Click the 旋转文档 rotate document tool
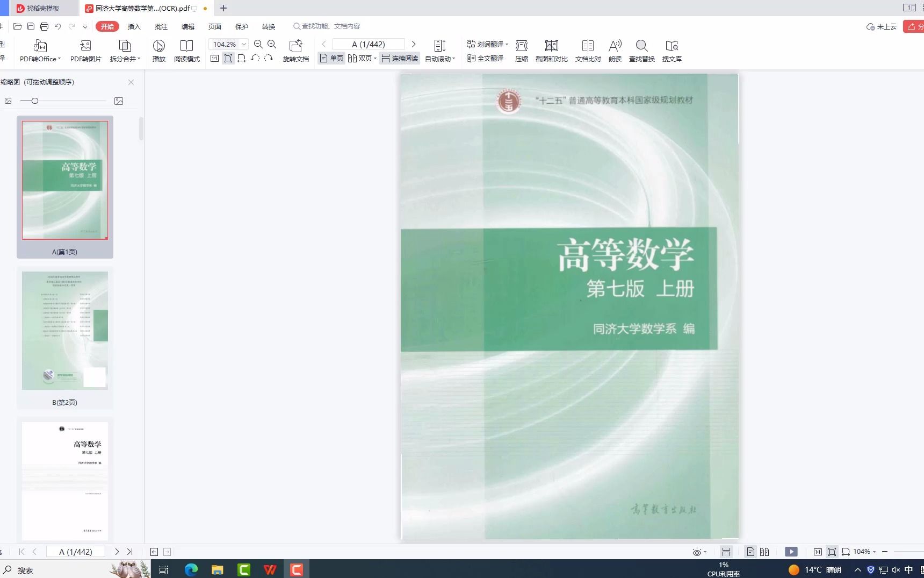 (296, 51)
